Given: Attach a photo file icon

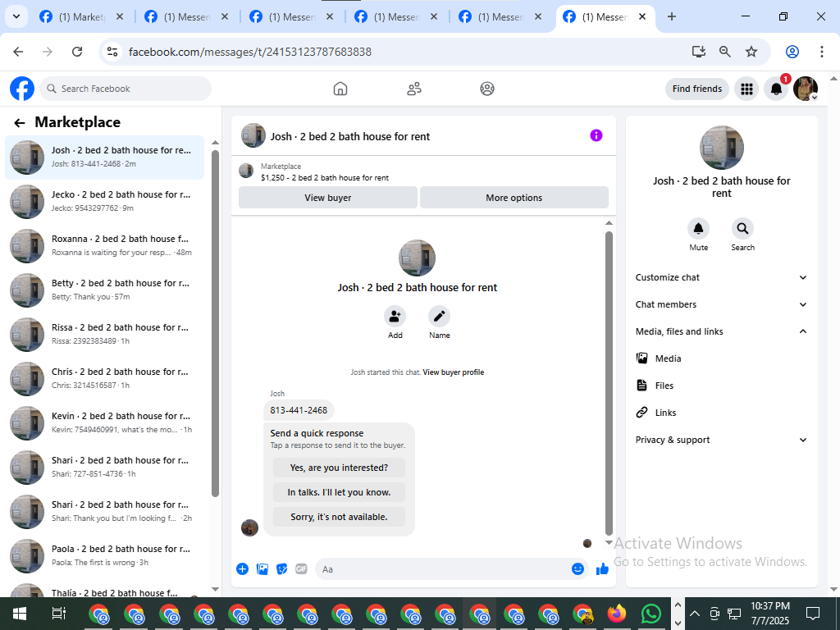Looking at the screenshot, I should [x=262, y=569].
